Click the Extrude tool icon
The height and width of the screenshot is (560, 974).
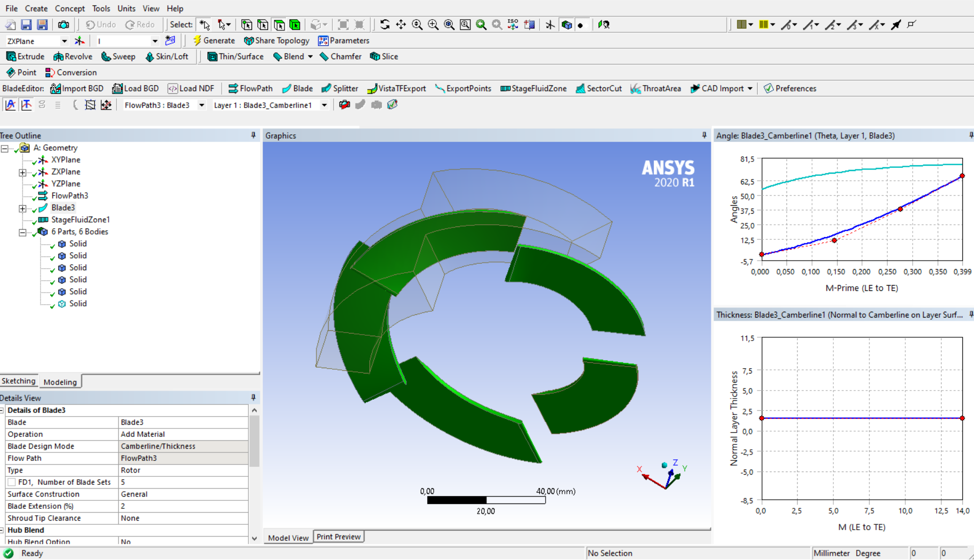(x=11, y=56)
